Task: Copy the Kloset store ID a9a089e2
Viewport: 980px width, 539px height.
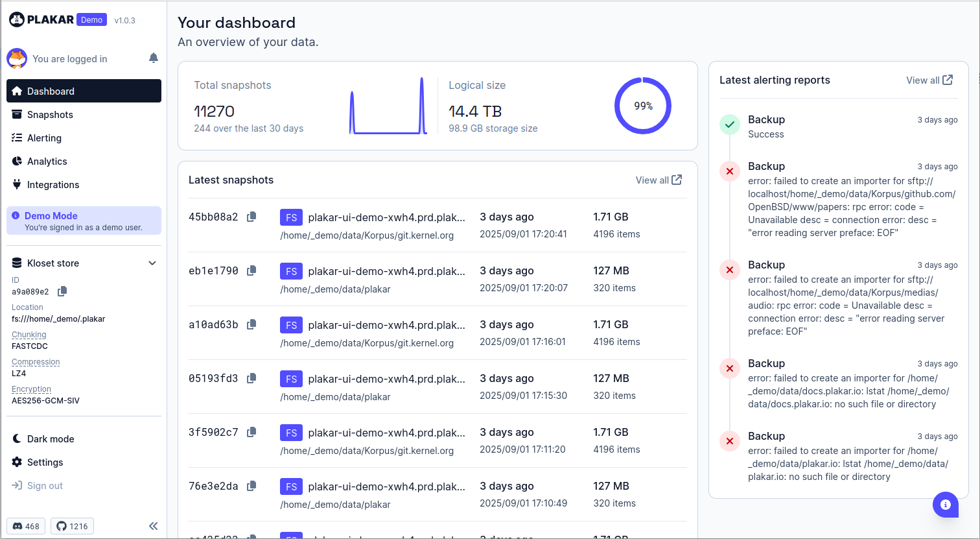Action: tap(62, 291)
